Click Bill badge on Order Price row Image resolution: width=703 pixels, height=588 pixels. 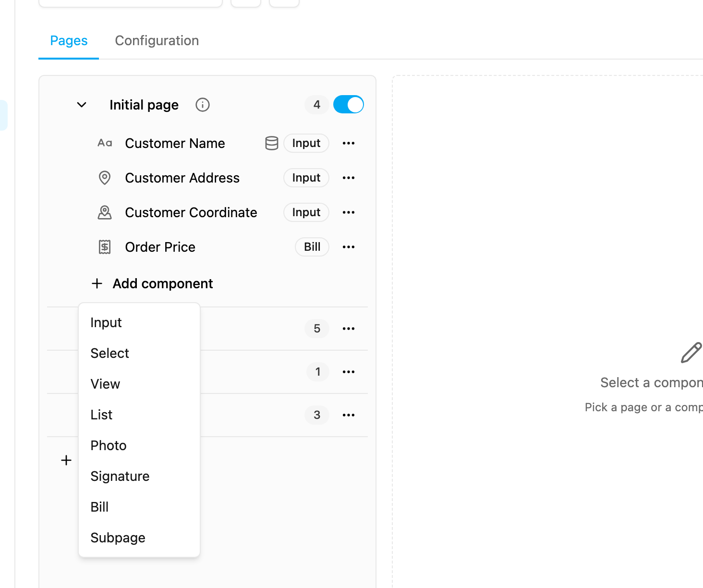[x=312, y=247]
